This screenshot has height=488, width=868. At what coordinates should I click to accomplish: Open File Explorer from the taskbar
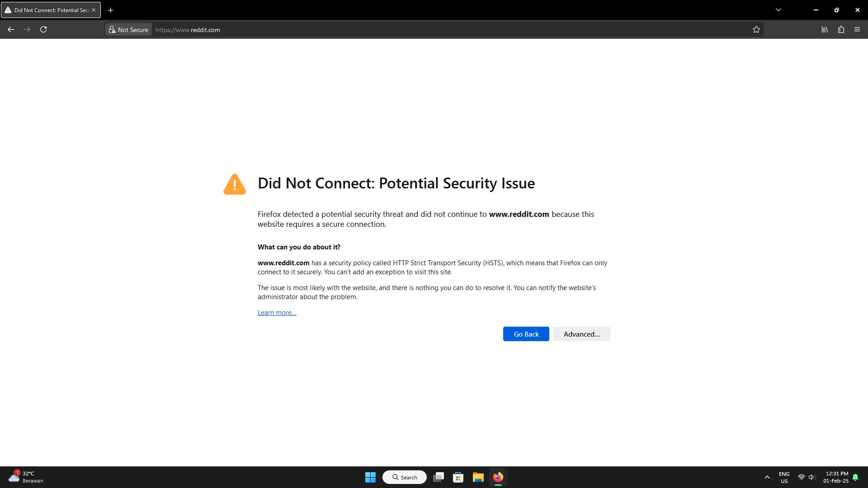tap(478, 477)
